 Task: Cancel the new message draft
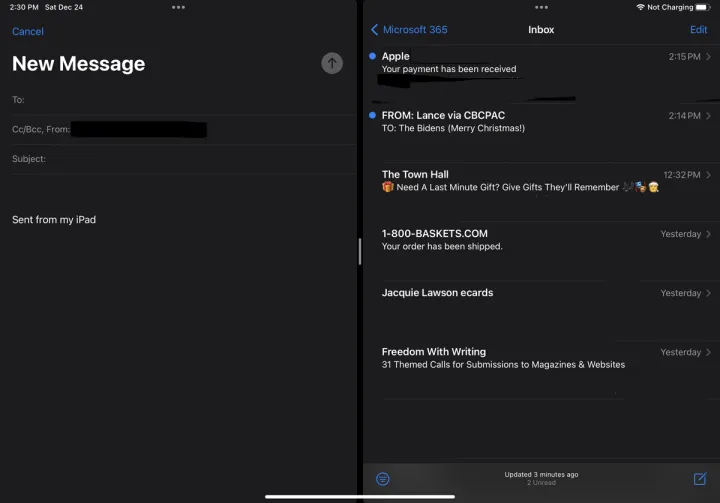(28, 32)
